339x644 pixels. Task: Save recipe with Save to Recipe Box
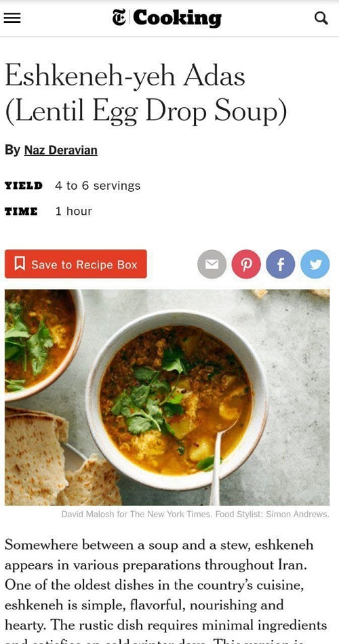click(x=76, y=264)
